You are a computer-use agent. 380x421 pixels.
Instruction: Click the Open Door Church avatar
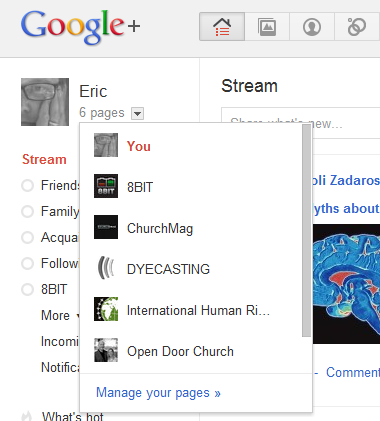tap(106, 350)
